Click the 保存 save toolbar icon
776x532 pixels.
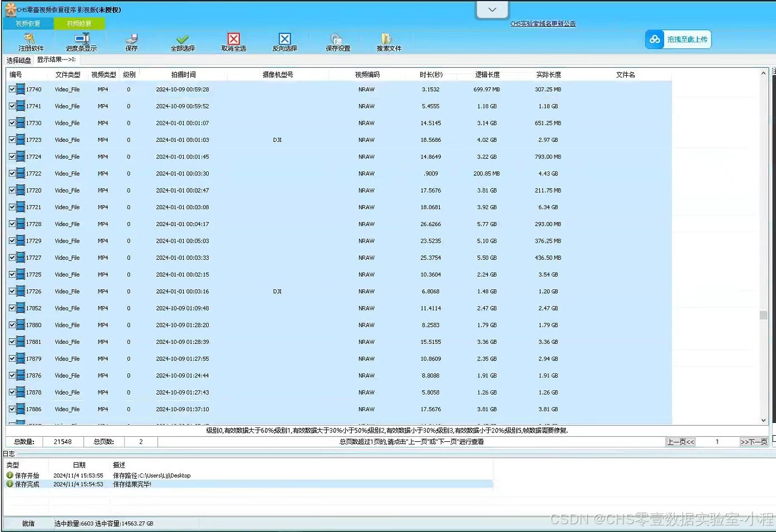click(x=132, y=38)
